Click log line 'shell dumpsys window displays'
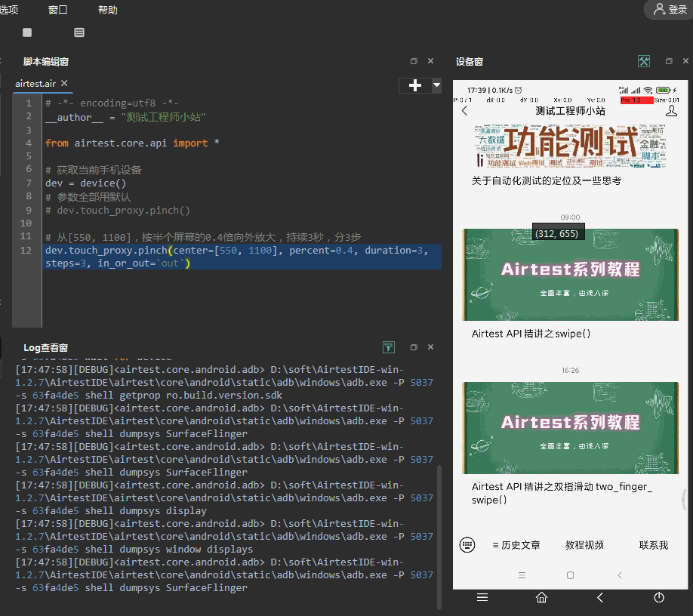Image resolution: width=693 pixels, height=616 pixels. [x=169, y=550]
